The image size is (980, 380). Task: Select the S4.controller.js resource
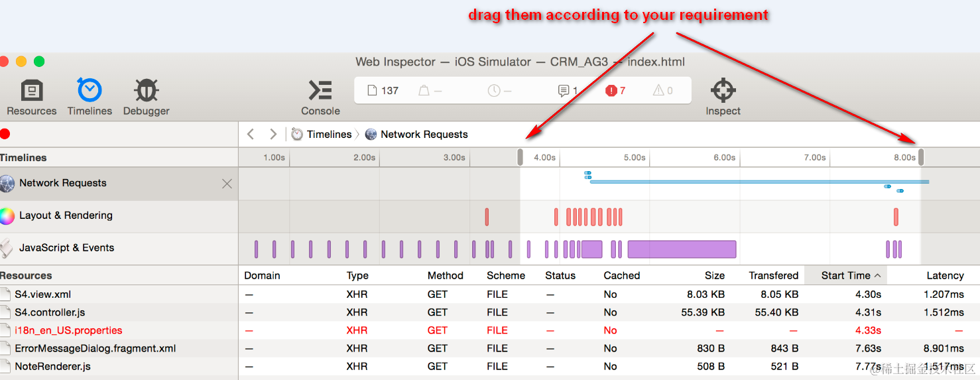tap(50, 312)
